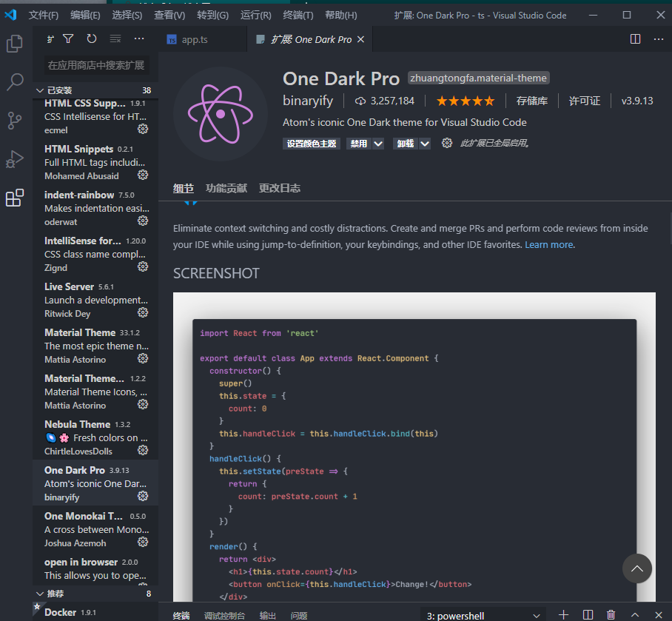Refresh the extensions list
The width and height of the screenshot is (672, 621).
click(92, 39)
